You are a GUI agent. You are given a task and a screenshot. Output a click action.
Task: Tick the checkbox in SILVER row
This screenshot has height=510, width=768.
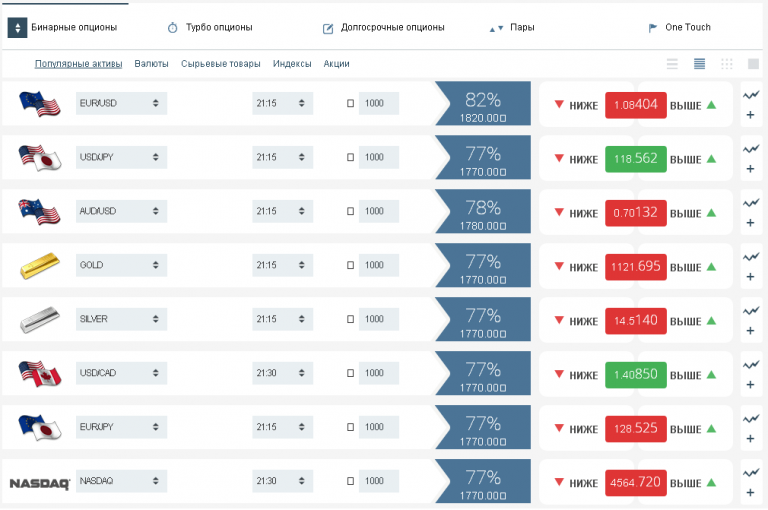point(350,319)
